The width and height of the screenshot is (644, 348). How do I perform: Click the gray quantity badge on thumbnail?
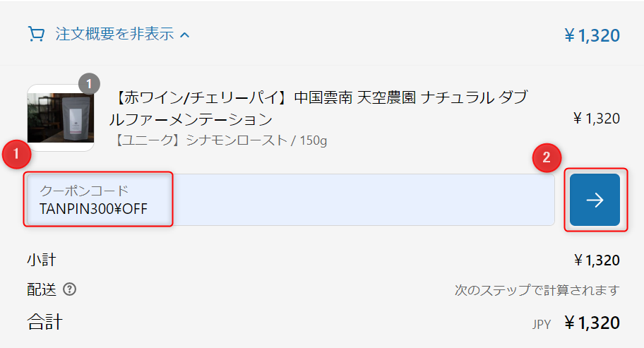click(89, 84)
